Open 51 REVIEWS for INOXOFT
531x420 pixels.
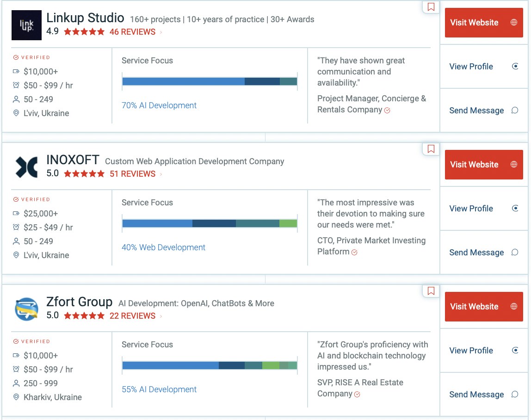coord(132,174)
